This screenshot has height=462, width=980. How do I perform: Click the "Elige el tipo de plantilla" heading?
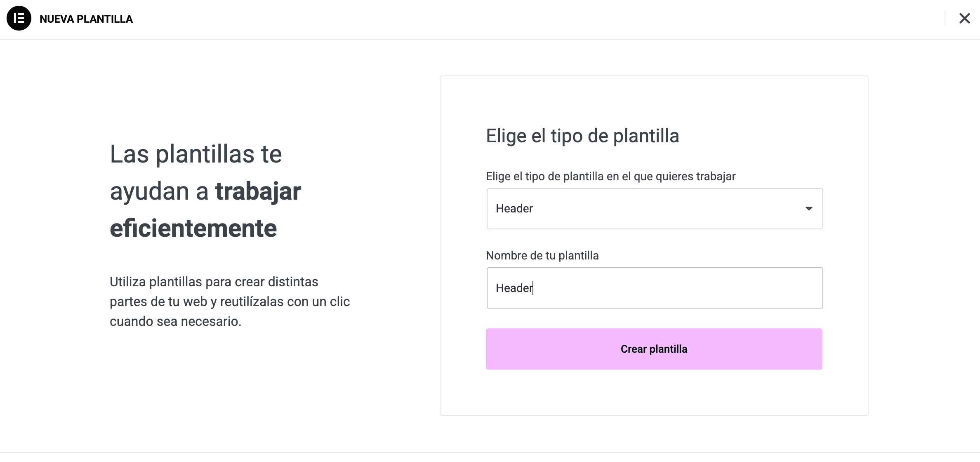pos(582,136)
